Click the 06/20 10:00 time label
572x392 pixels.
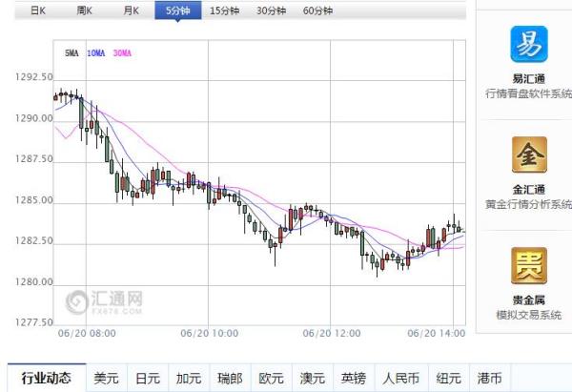(x=210, y=333)
